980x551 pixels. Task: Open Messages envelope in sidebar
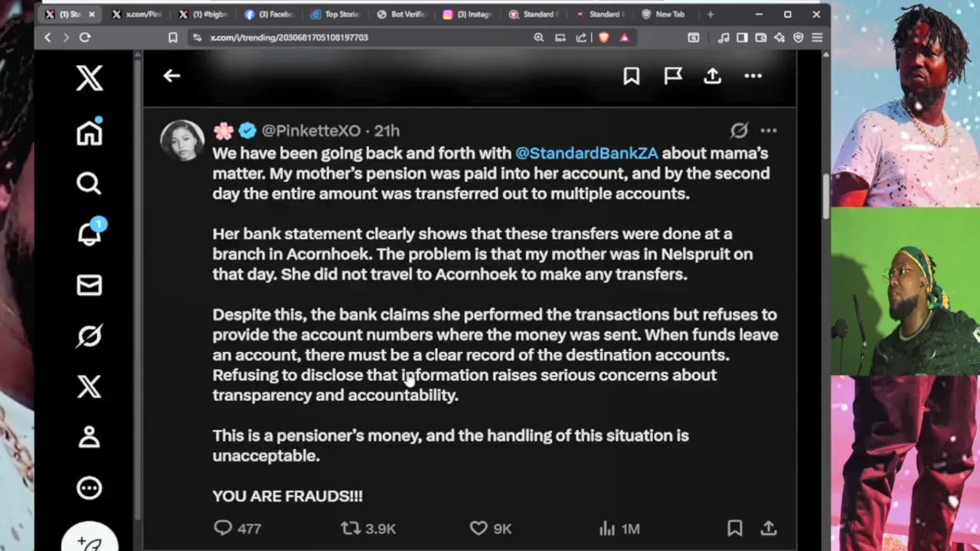point(90,285)
